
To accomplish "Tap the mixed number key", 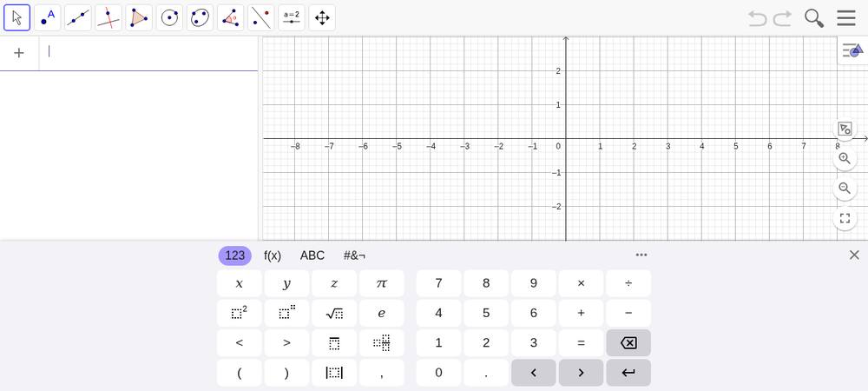I will click(x=382, y=343).
